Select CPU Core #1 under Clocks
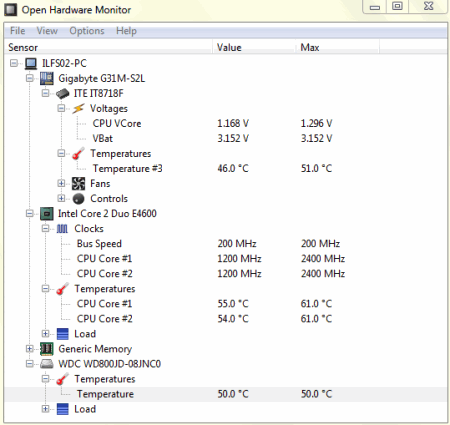450x425 pixels. [226, 259]
